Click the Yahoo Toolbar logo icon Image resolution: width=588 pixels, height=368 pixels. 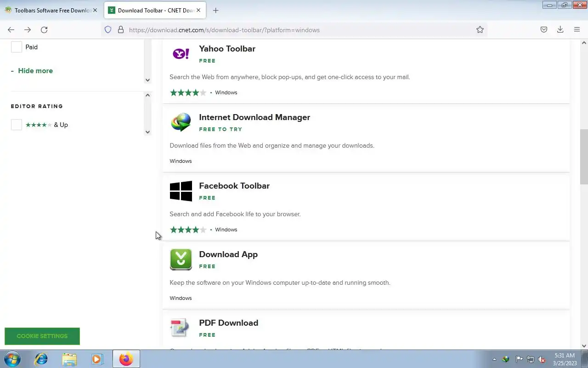(181, 54)
